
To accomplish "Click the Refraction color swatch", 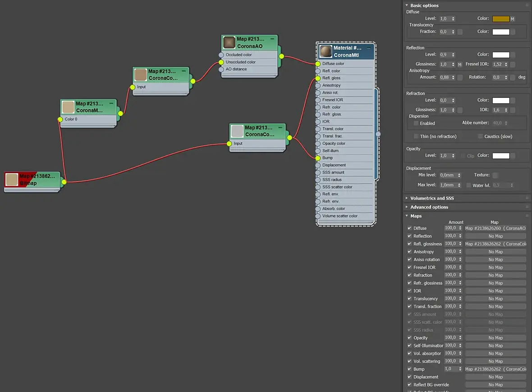I will click(x=501, y=101).
